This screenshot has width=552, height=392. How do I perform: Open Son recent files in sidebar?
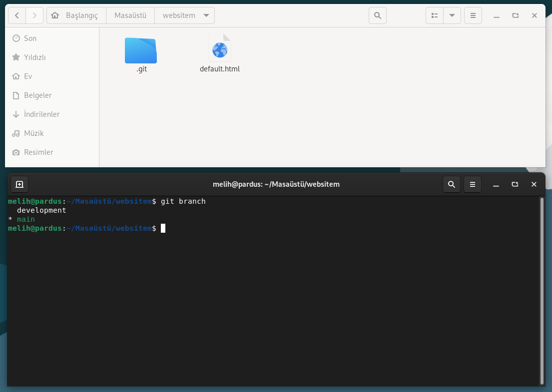(30, 38)
